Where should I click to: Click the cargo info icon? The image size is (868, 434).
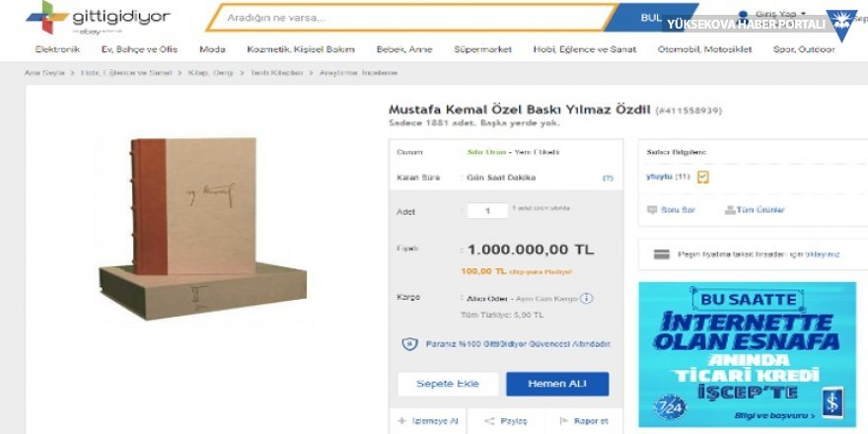tap(586, 298)
